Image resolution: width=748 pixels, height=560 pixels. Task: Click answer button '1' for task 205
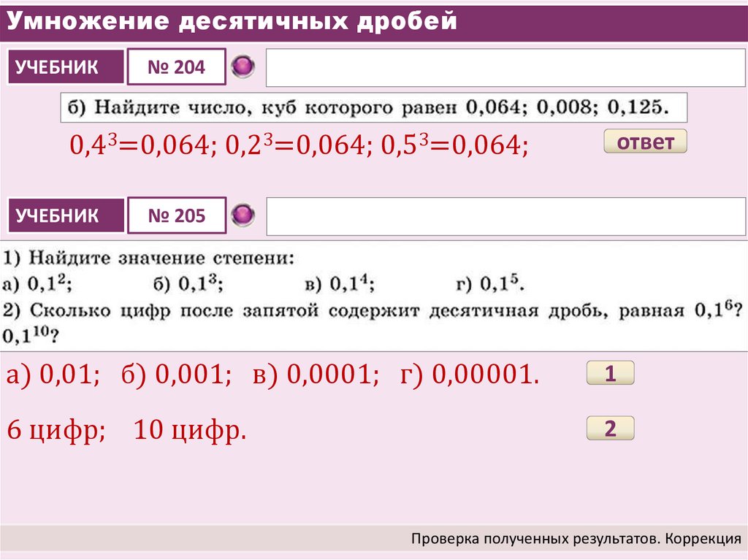610,372
